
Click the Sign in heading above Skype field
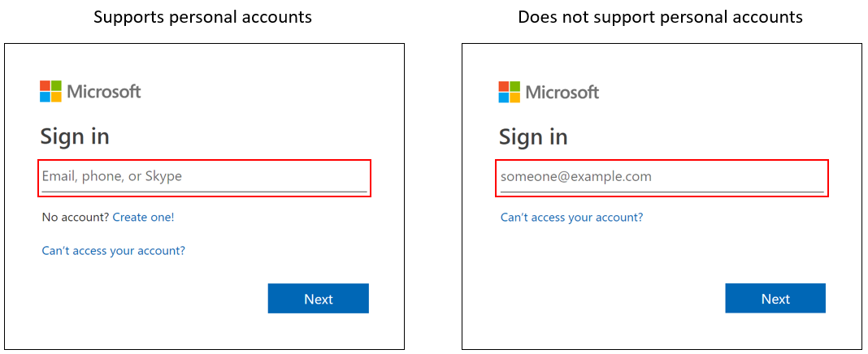[75, 136]
